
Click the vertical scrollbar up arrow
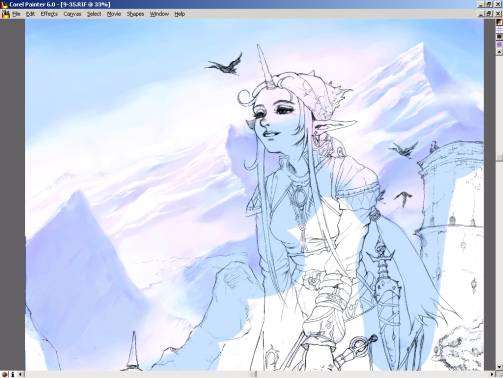499,52
